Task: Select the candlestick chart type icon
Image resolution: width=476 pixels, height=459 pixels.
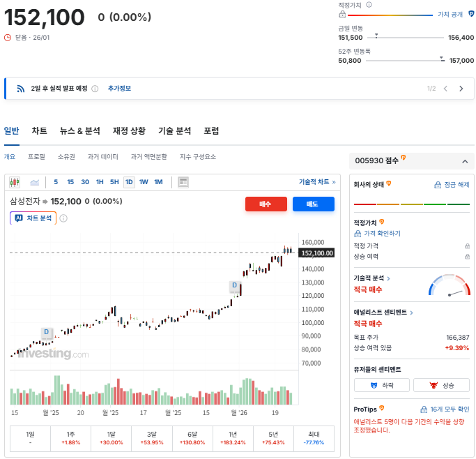Action: 15,182
